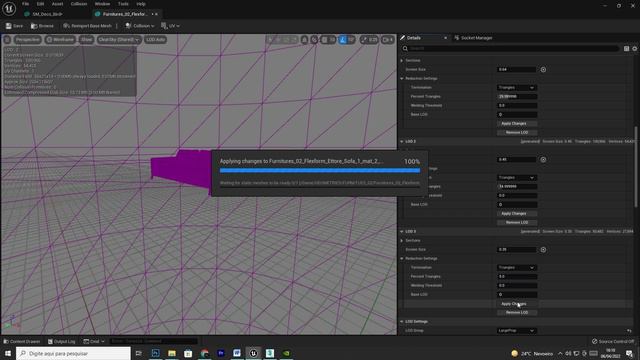Open the Content Drawer
Image resolution: width=640 pixels, height=360 pixels.
[22, 341]
